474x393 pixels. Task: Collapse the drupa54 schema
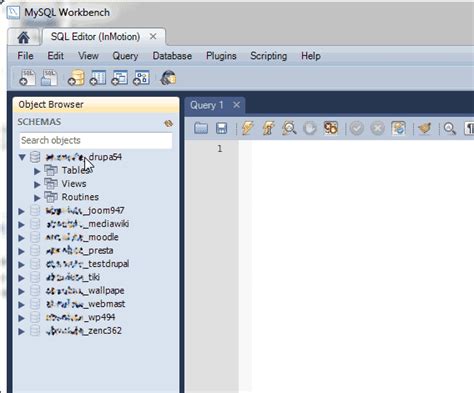click(x=22, y=157)
